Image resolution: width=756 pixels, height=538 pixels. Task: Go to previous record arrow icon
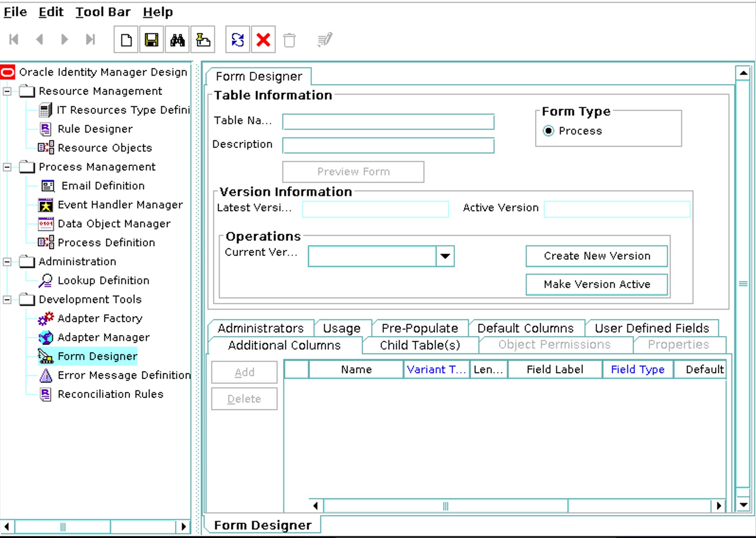39,39
